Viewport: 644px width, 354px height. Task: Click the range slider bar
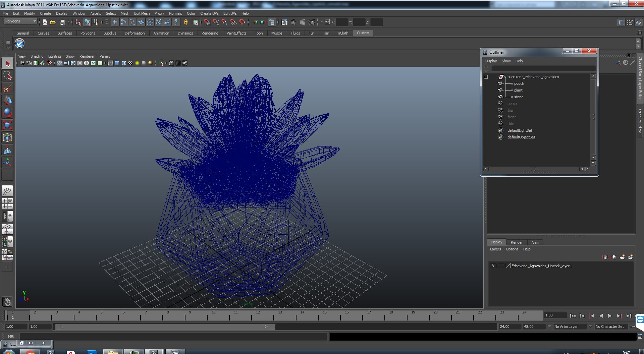coord(165,327)
